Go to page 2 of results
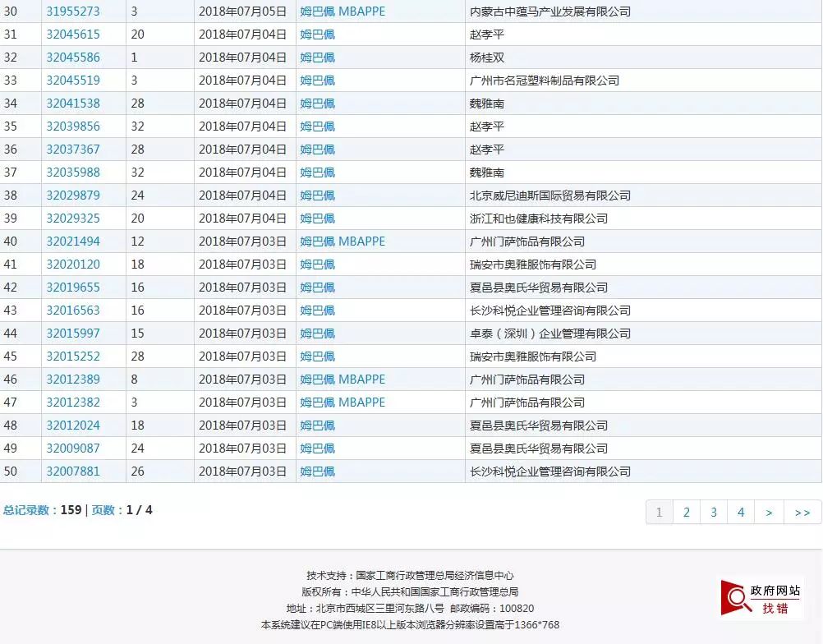 686,513
